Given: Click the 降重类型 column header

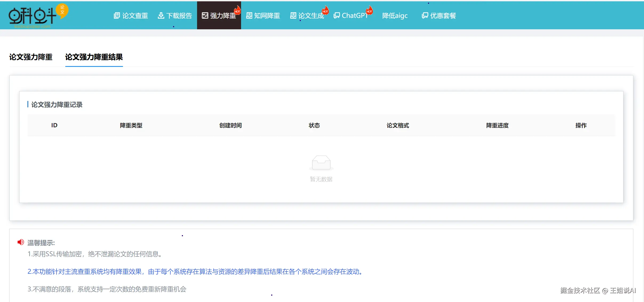Looking at the screenshot, I should (131, 125).
